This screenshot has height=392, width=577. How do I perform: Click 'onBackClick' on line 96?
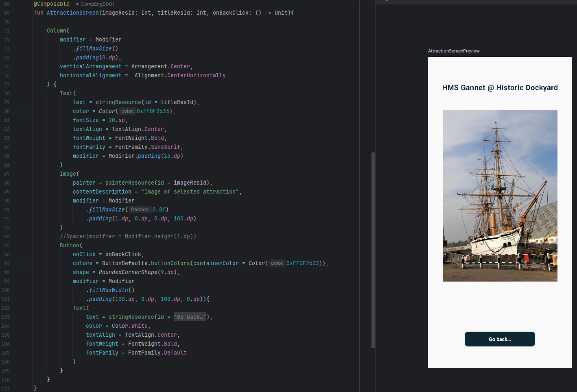pos(123,254)
